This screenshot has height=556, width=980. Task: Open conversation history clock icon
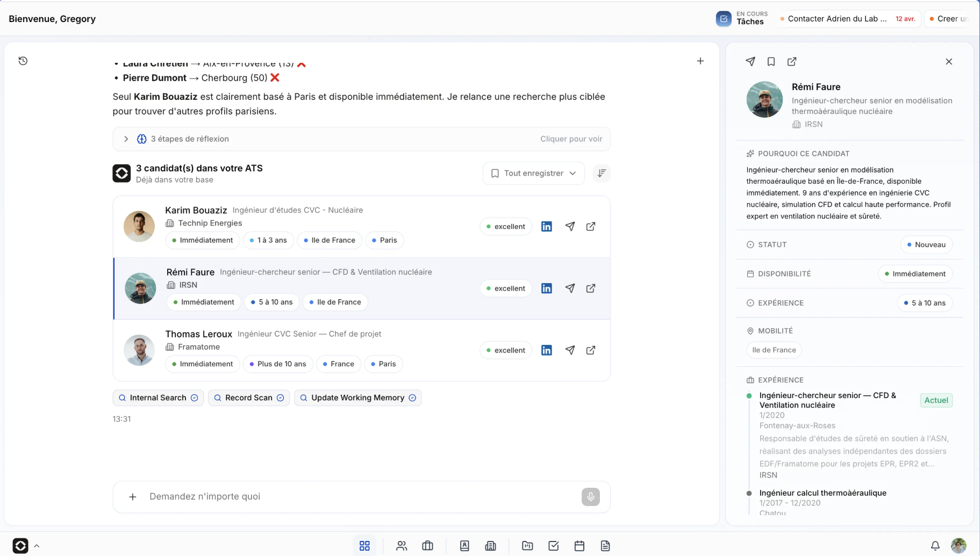point(23,61)
